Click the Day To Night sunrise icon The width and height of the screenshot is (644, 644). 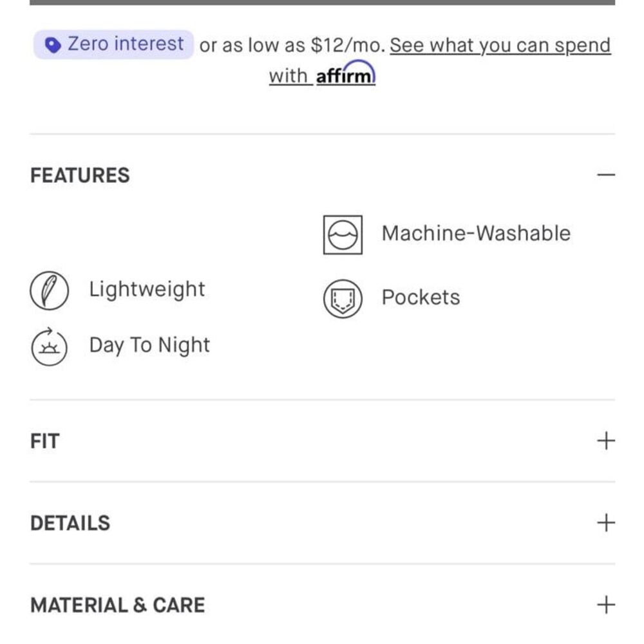click(50, 346)
